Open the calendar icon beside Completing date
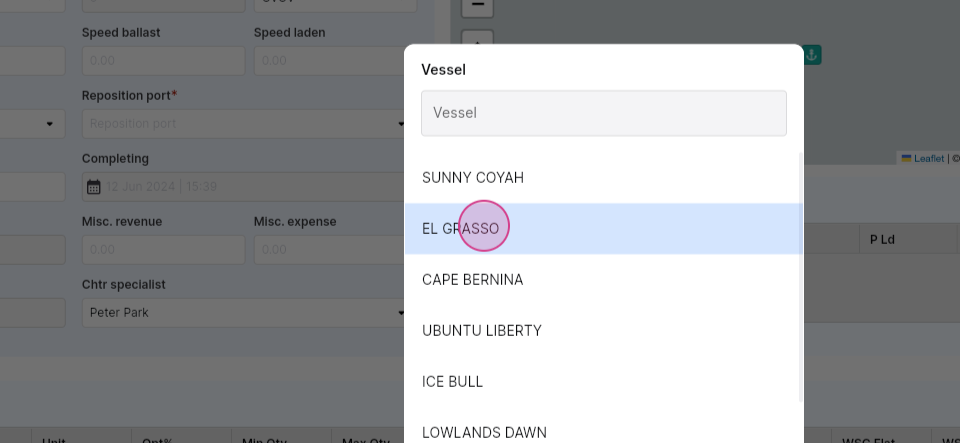Screen dimensions: 960x443 pos(93,187)
